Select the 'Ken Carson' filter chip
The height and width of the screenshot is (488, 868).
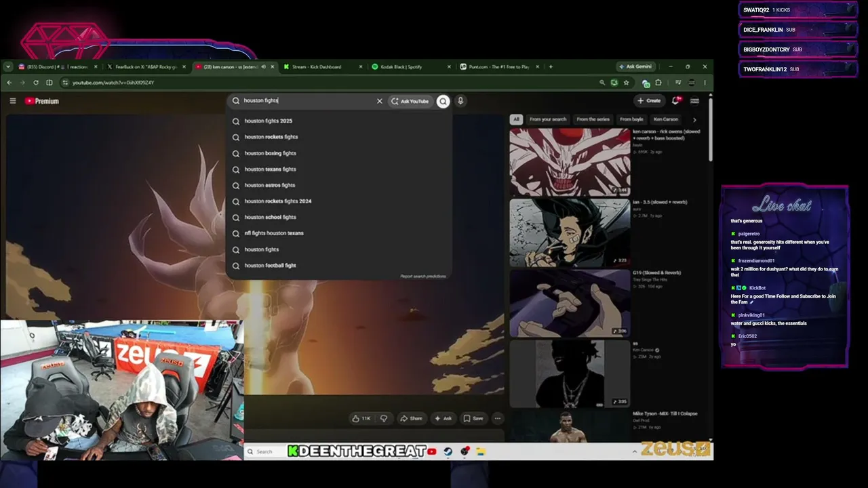tap(666, 119)
